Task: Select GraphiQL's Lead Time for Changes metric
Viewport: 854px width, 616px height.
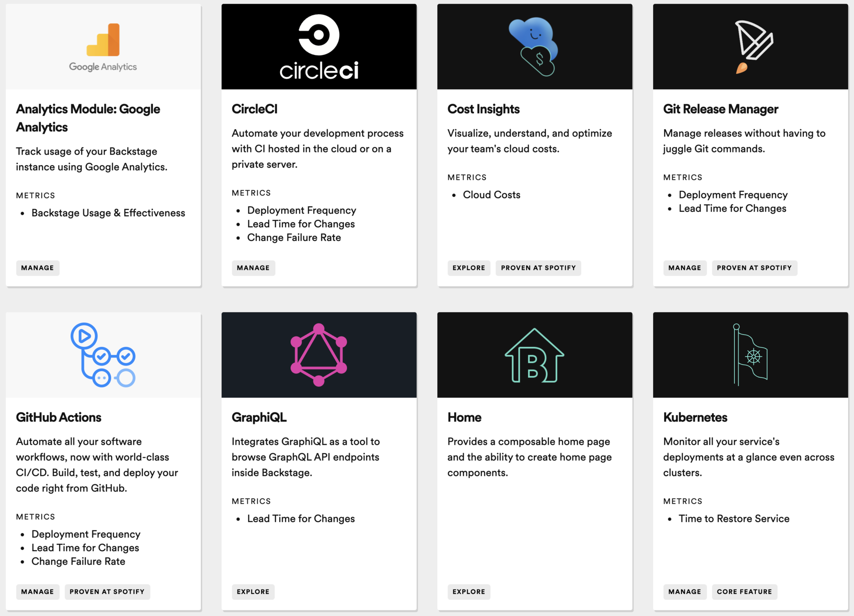Action: 301,519
